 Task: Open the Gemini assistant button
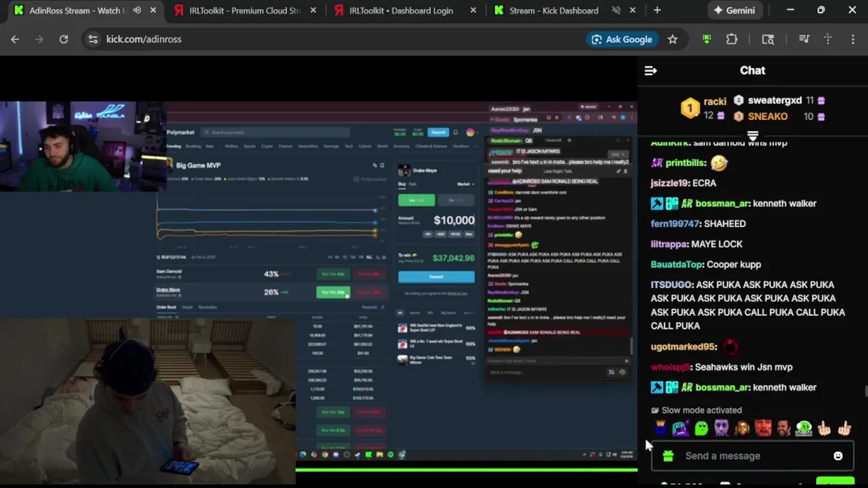tap(734, 10)
